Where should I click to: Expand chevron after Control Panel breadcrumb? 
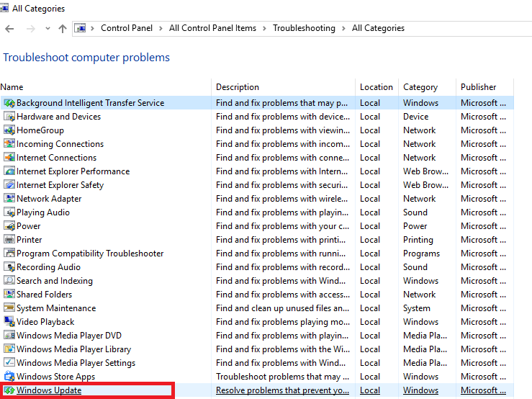(x=161, y=29)
